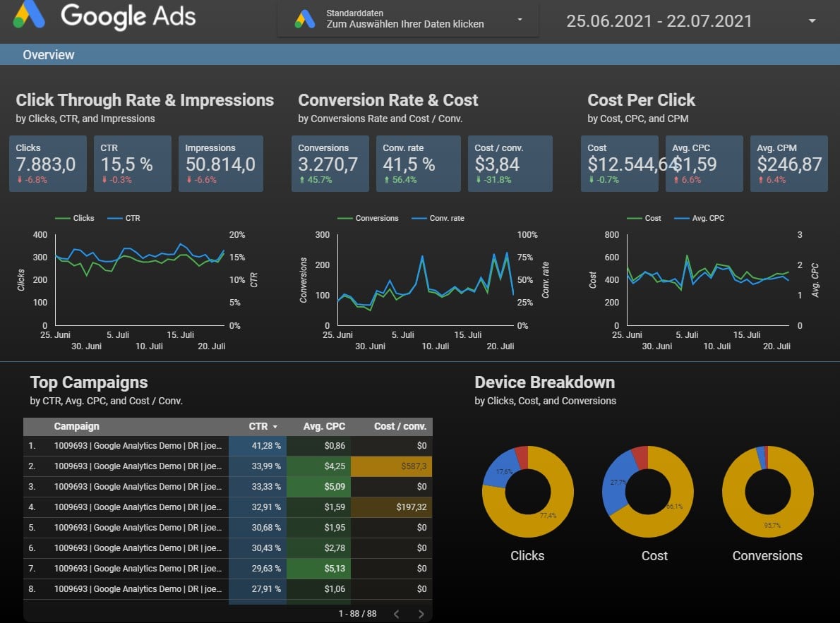Viewport: 840px width, 623px height.
Task: Go to next page of Top Campaigns
Action: click(421, 613)
